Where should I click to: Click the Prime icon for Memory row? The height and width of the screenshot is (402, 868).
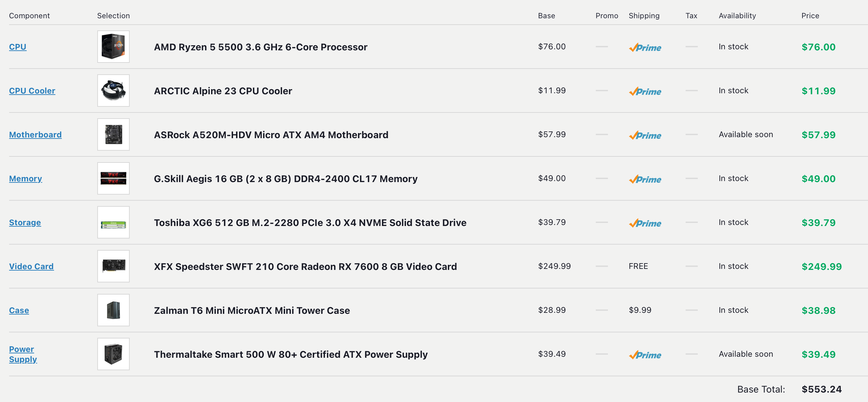tap(645, 179)
